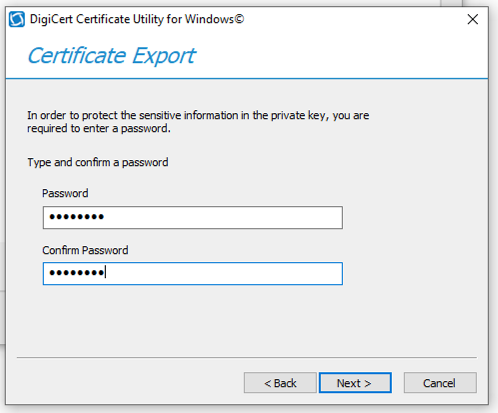This screenshot has width=498, height=413.
Task: Place cursor in masked dots of Confirm Password
Action: [77, 273]
